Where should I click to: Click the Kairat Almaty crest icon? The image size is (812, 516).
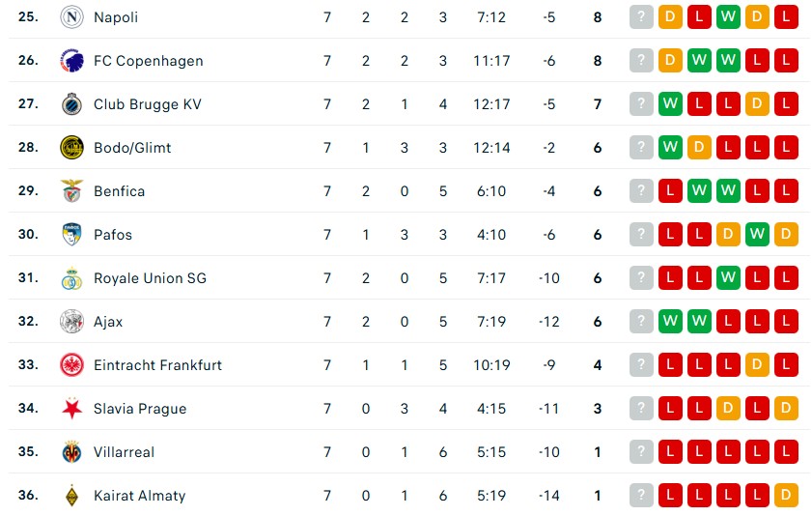(x=71, y=496)
